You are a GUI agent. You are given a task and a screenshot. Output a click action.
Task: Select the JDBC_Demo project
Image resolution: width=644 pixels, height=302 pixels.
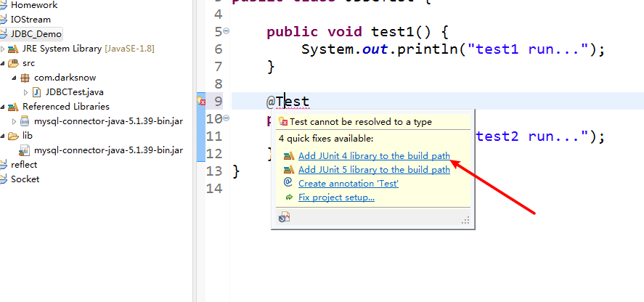36,34
